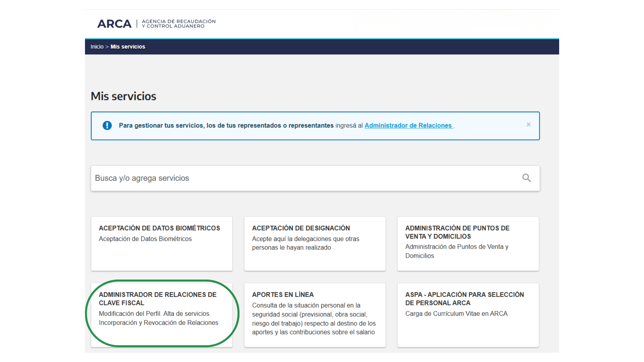Click the ARCA logo
Image resolution: width=644 pixels, height=362 pixels.
pyautogui.click(x=114, y=24)
